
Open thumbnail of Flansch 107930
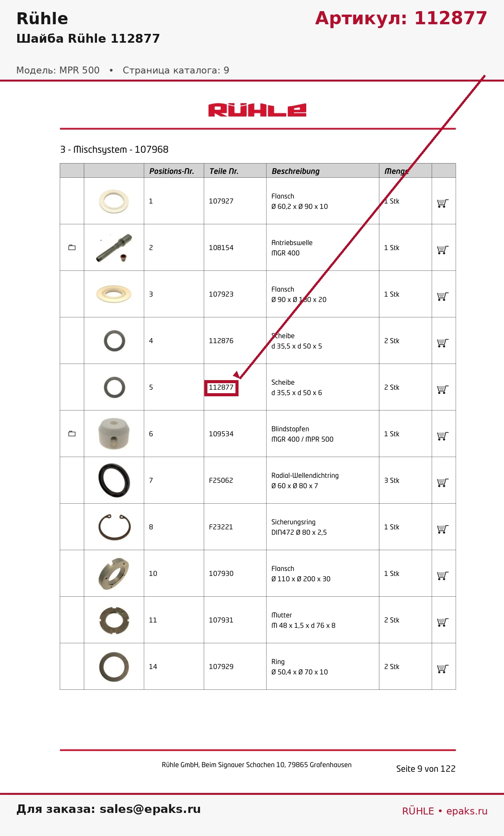coord(114,574)
